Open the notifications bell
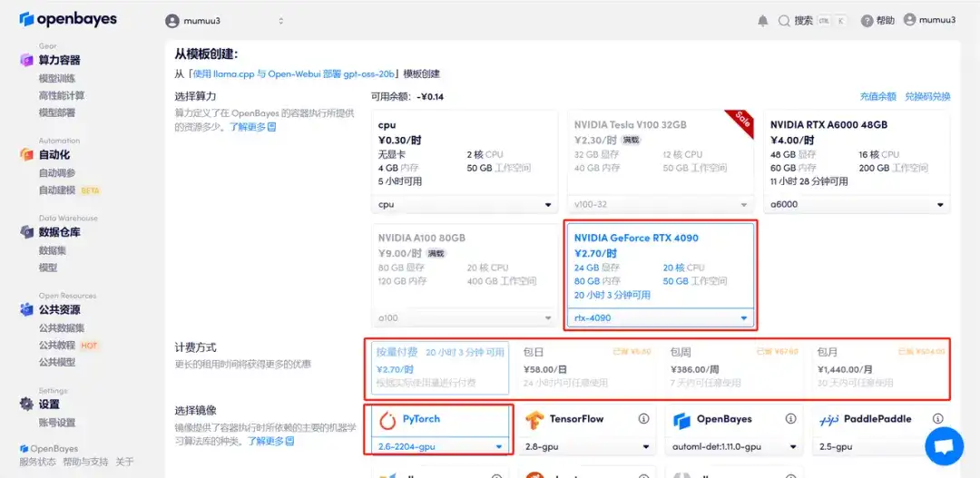 (762, 21)
